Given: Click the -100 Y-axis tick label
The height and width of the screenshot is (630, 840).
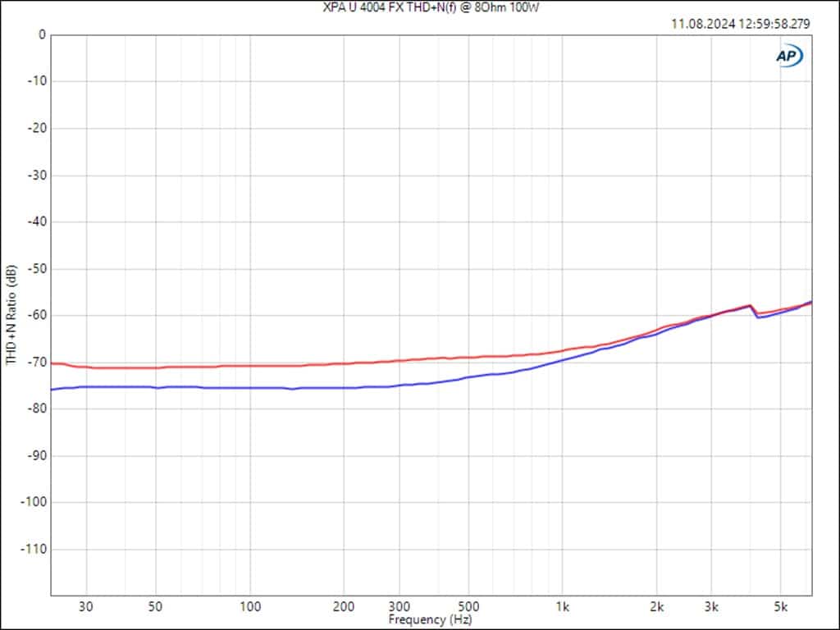Looking at the screenshot, I should [34, 503].
